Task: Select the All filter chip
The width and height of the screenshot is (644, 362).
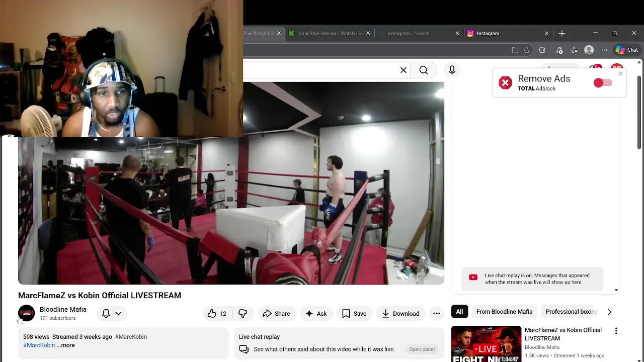Action: pyautogui.click(x=459, y=312)
